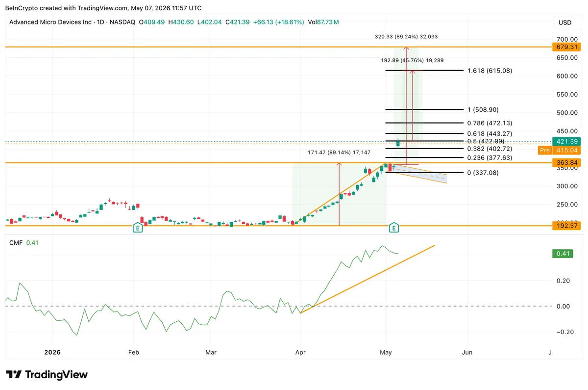
Task: Click the 2026 label on the time axis
Action: point(52,352)
